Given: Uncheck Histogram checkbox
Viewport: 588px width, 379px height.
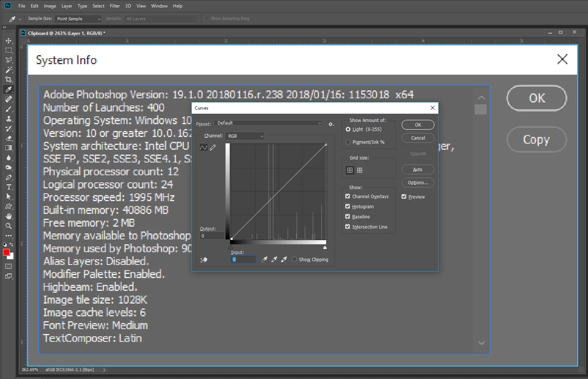Looking at the screenshot, I should 347,206.
